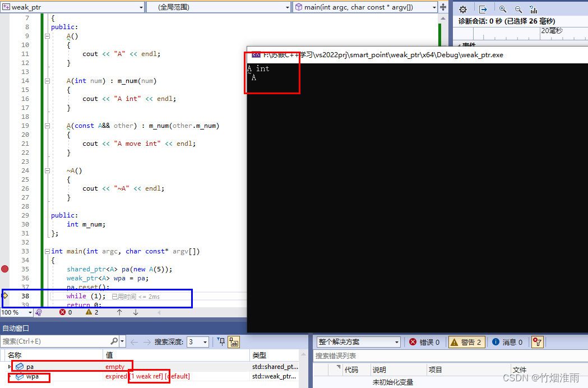588x388 pixels.
Task: Toggle the 消息 0 filter in Error List
Action: coord(506,342)
